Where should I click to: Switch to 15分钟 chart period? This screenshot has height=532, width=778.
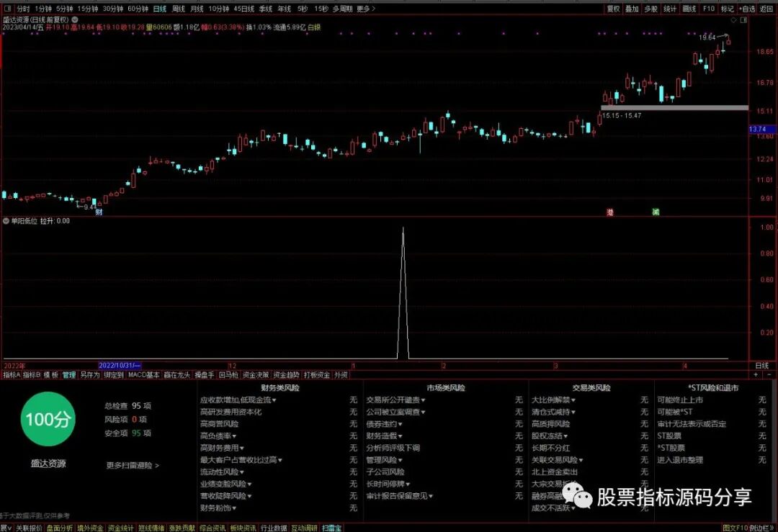click(x=87, y=9)
